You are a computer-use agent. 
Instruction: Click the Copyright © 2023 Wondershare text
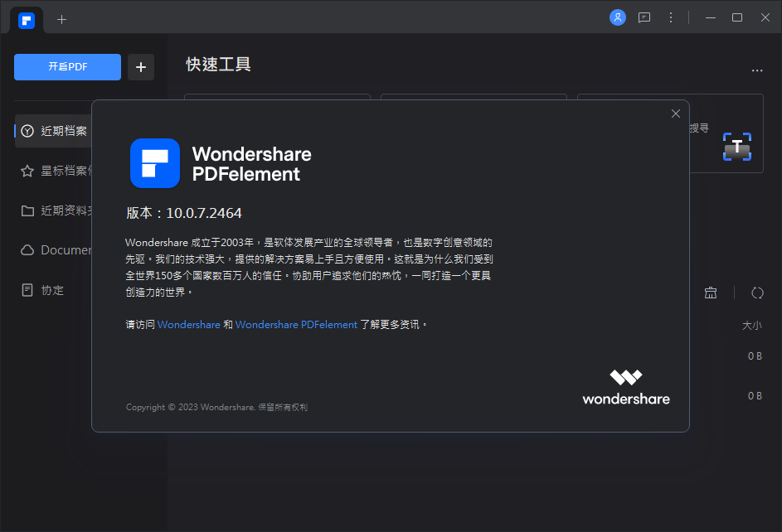191,407
